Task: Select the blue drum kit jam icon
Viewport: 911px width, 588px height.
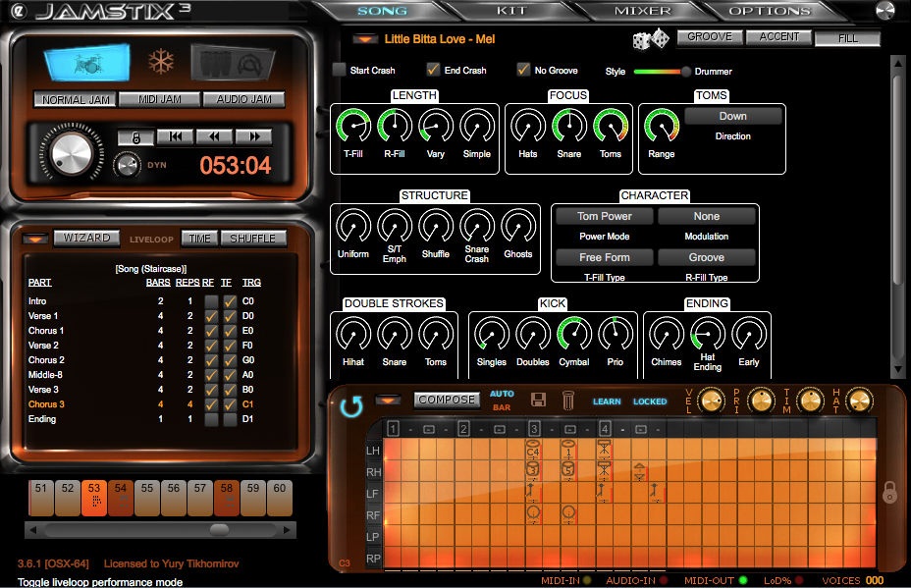Action: click(x=87, y=62)
